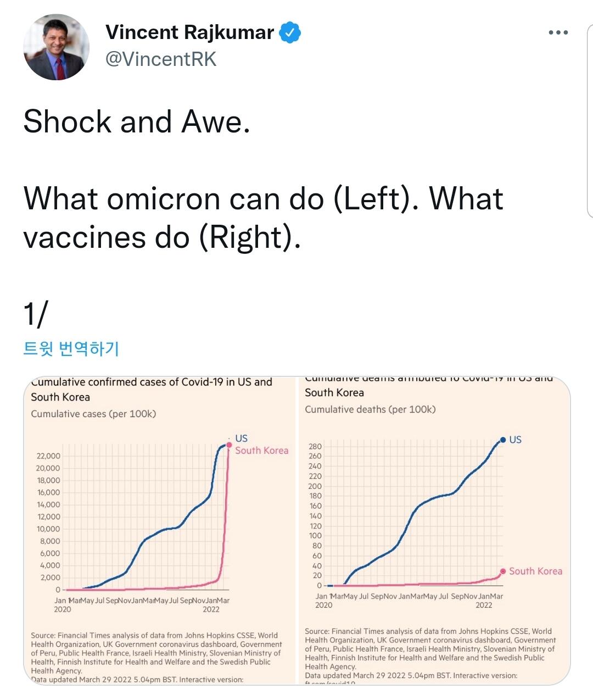Click the source text under the cases chart
The image size is (593, 700).
pos(156,653)
